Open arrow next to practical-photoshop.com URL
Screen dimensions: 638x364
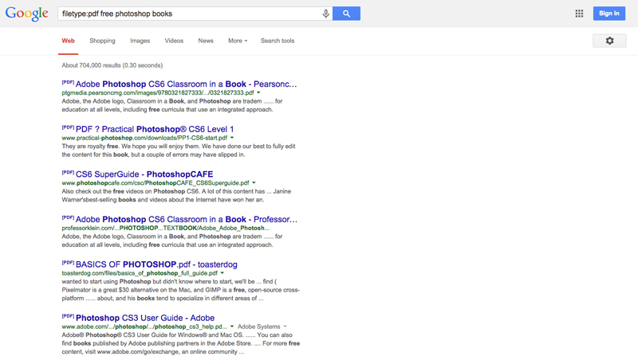232,138
